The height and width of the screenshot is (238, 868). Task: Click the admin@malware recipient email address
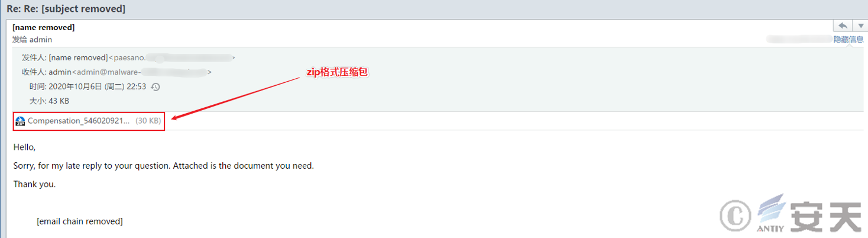click(x=142, y=72)
